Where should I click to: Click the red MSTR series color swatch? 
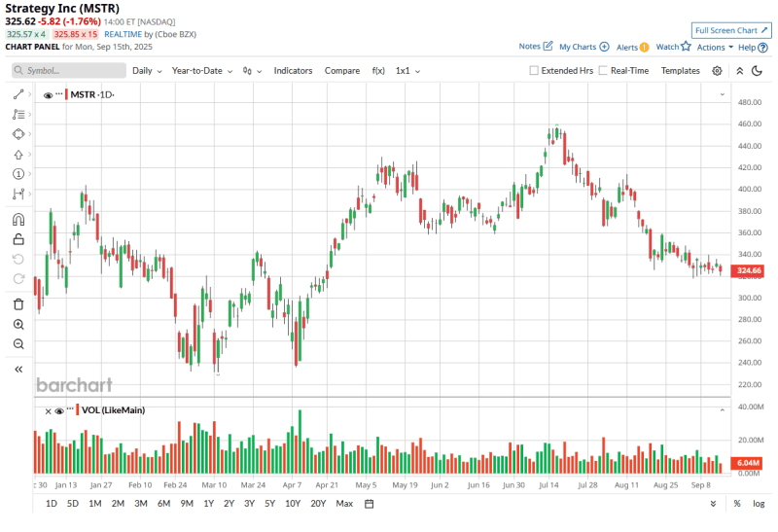(67, 94)
